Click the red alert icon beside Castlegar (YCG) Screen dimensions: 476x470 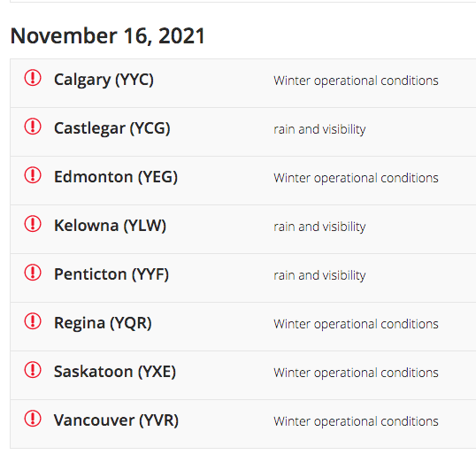pyautogui.click(x=33, y=127)
